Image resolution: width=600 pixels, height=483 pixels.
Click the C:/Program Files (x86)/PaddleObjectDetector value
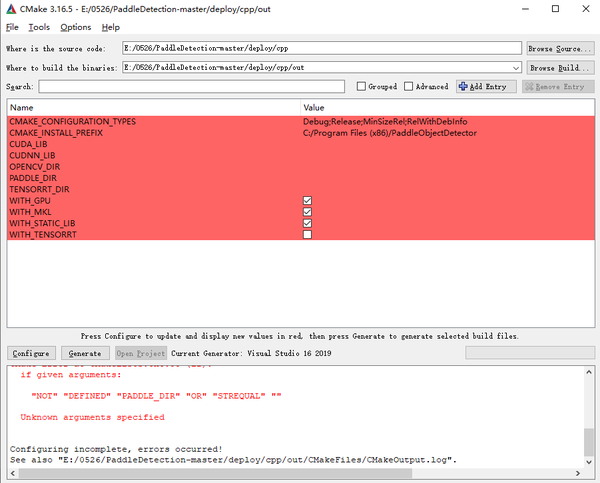click(390, 133)
